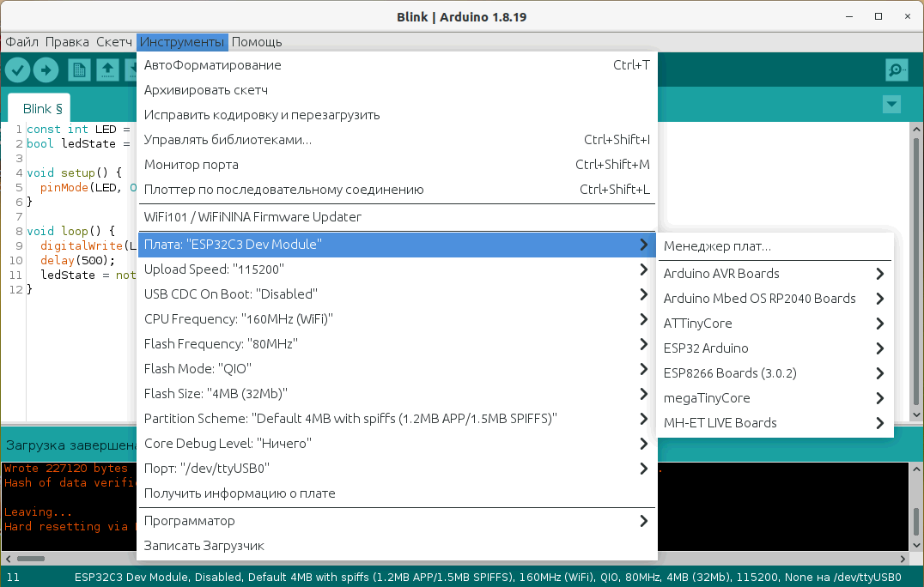The height and width of the screenshot is (587, 924).
Task: Open Монитор порта
Action: [398, 165]
